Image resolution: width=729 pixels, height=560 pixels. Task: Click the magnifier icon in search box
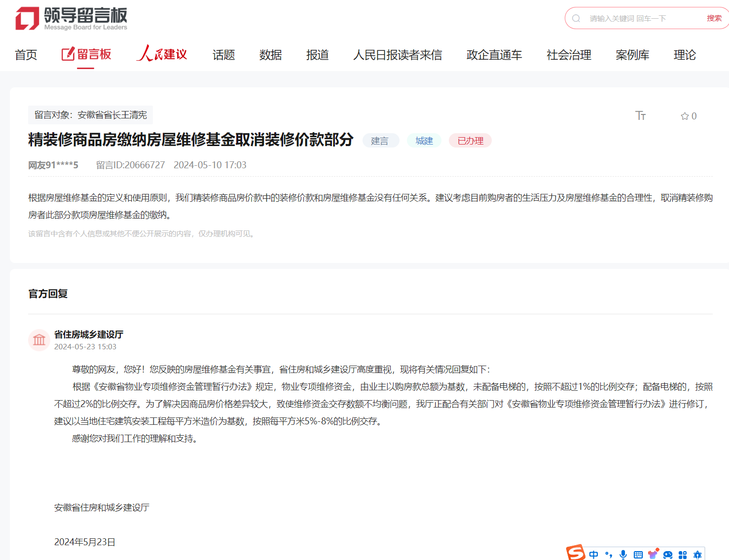coord(576,18)
